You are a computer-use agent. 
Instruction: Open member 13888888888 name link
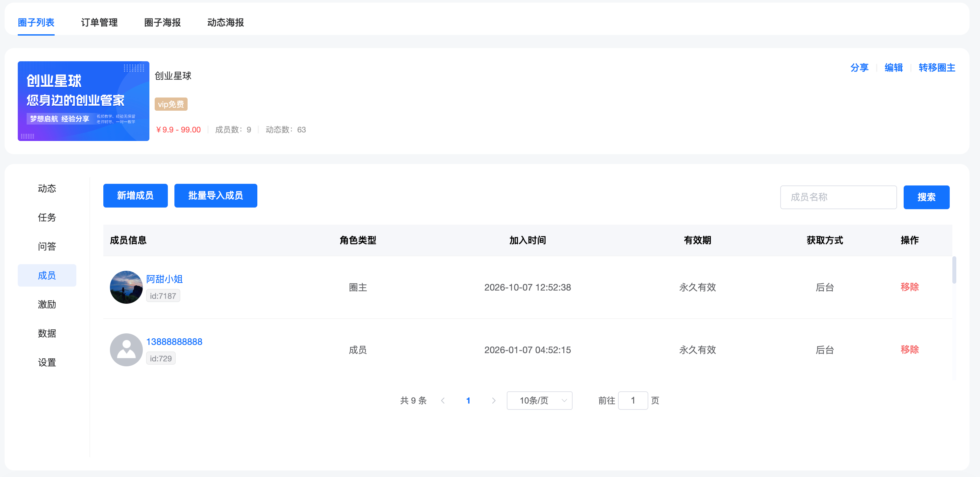(174, 342)
